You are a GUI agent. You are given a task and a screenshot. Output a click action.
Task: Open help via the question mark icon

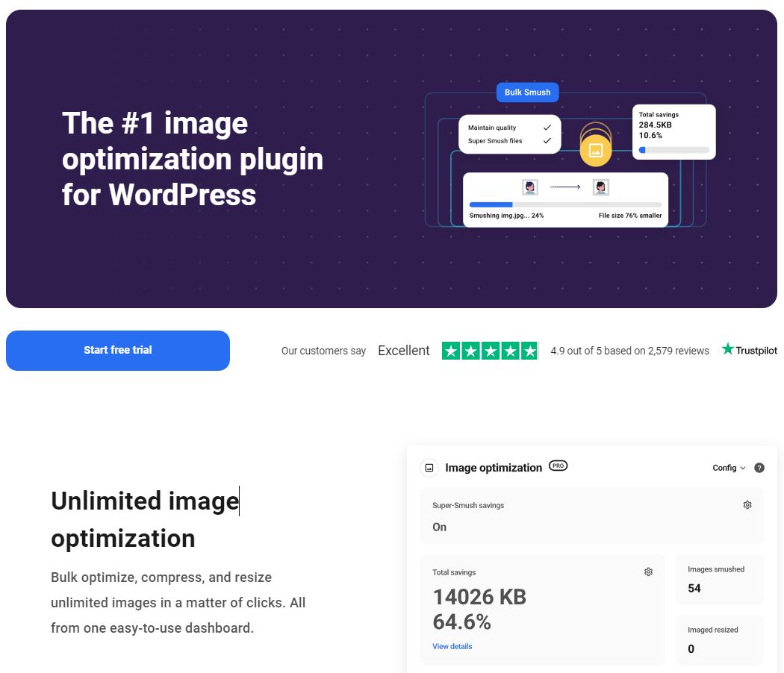[x=759, y=468]
